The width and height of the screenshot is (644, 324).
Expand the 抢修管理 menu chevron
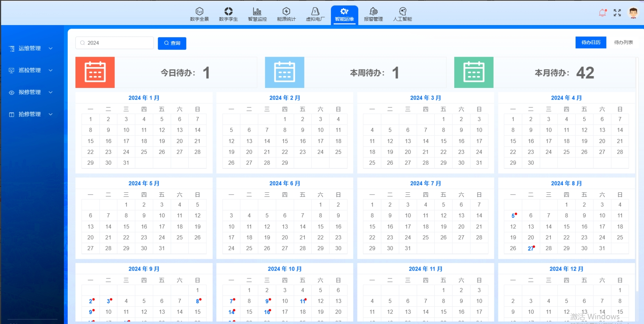[x=51, y=114]
